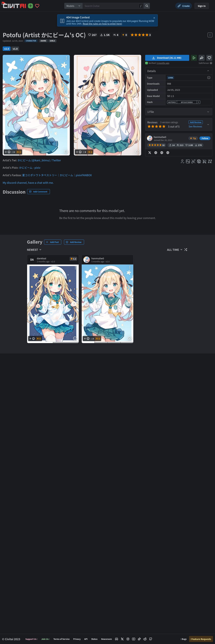Screen dimensions: 215x644
Task: Click the YouTube icon in footer
Action: 134,639
